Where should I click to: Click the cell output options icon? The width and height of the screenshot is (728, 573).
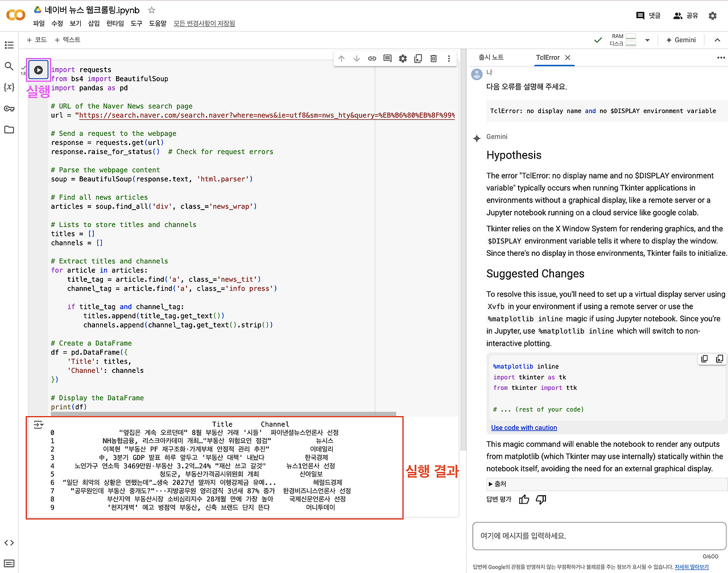pyautogui.click(x=39, y=425)
